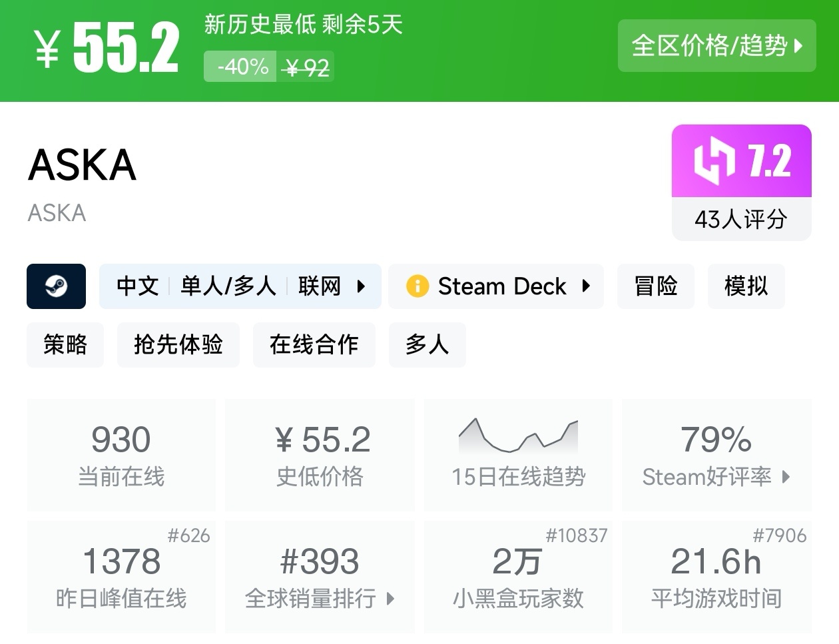Viewport: 839px width, 644px height.
Task: Open 全球销量排行 ranking arrow
Action: coord(391,599)
